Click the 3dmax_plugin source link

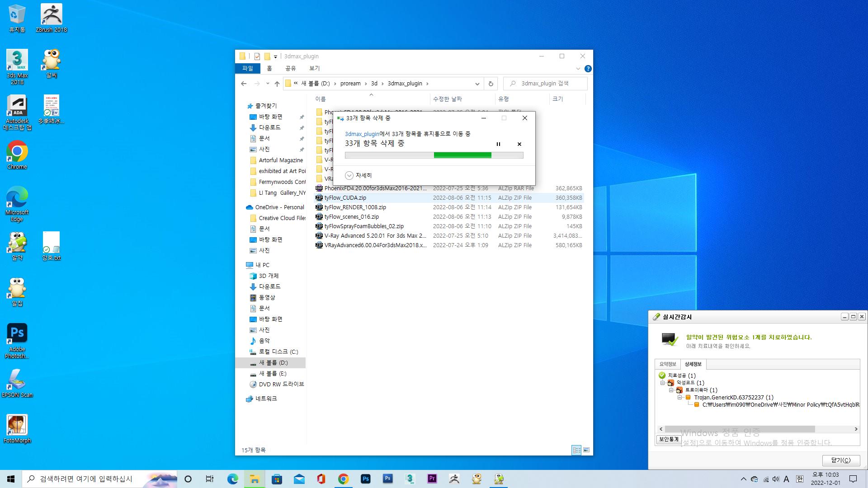362,134
